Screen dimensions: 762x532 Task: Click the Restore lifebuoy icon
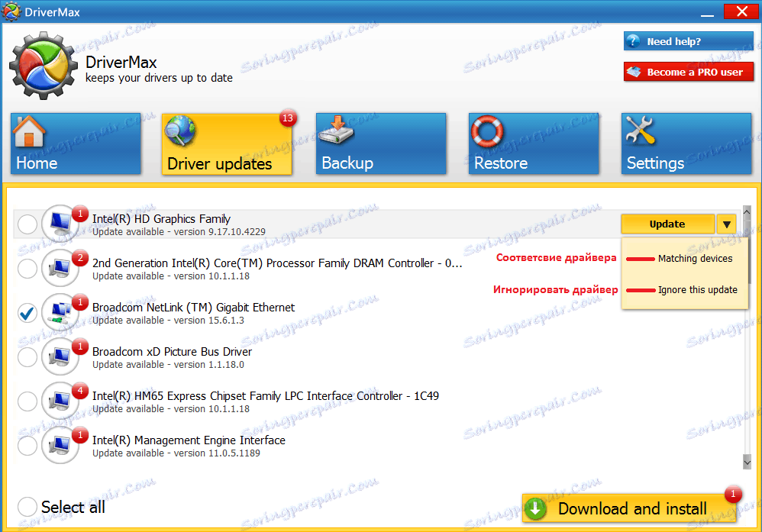pyautogui.click(x=487, y=131)
